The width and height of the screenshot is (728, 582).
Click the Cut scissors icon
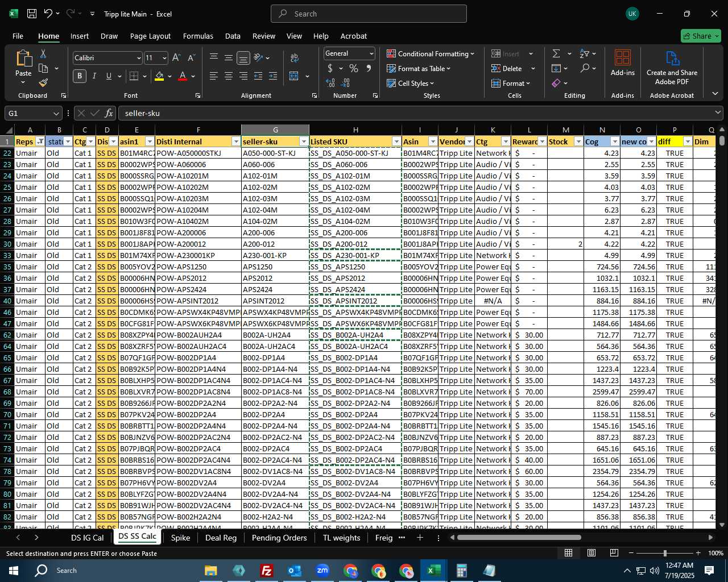[43, 53]
